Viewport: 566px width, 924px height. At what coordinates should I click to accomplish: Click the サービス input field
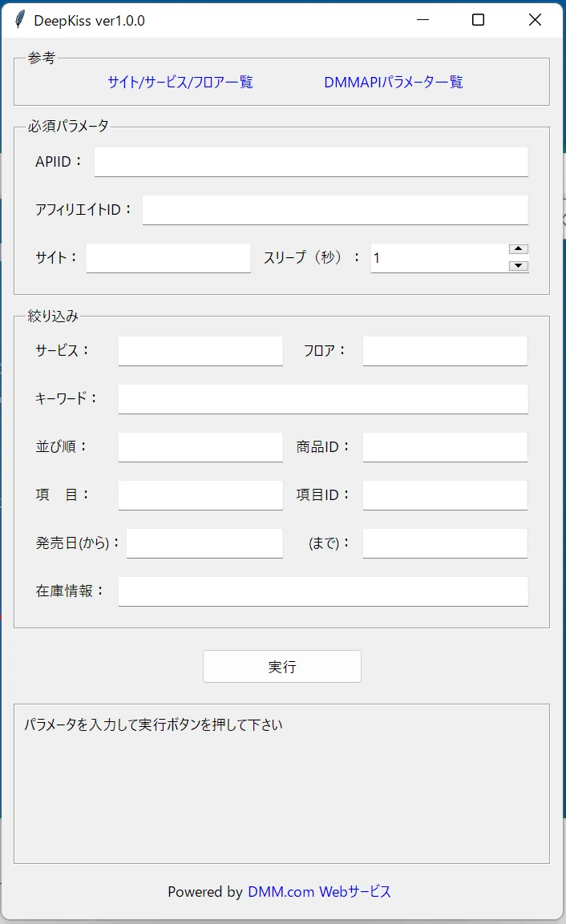[x=200, y=351]
